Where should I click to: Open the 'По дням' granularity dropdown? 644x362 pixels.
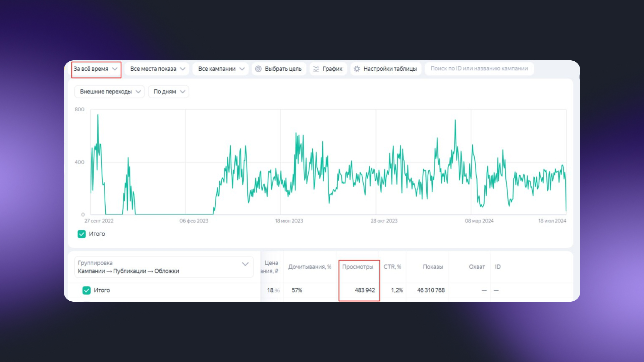pos(168,92)
